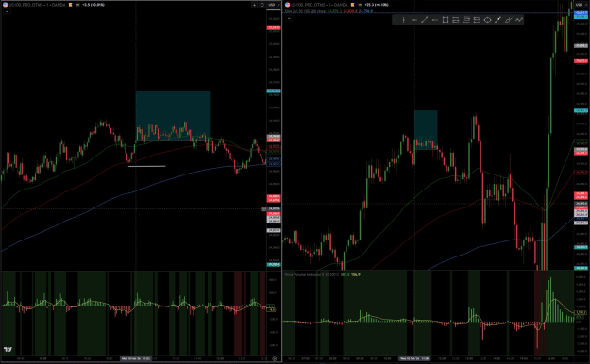Click the maximize square icon on left chart
The image size is (590, 364).
click(262, 5)
